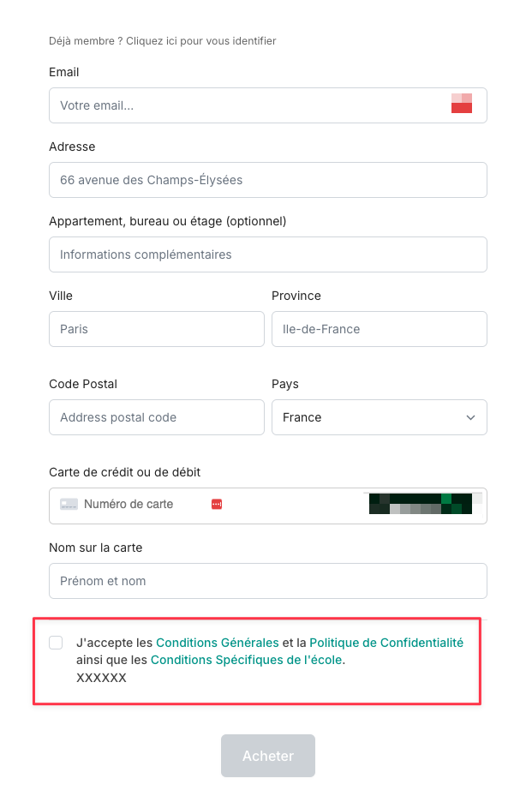Image resolution: width=532 pixels, height=790 pixels.
Task: Open the Conditions Générales link
Action: pyautogui.click(x=217, y=643)
